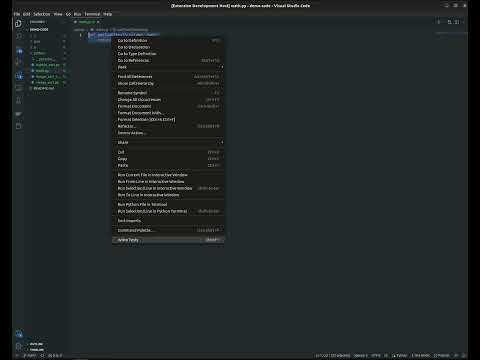Screen dimensions: 480x360
Task: Choose Format Document With...
Action: click(x=168, y=113)
